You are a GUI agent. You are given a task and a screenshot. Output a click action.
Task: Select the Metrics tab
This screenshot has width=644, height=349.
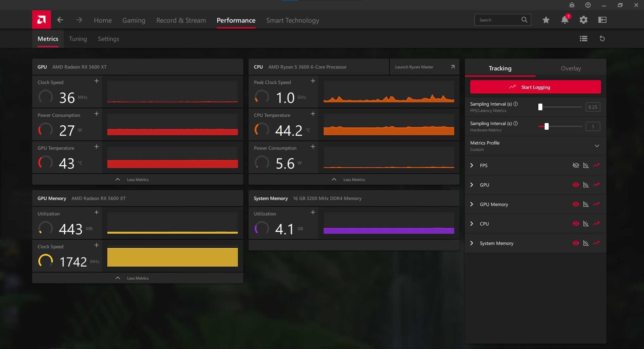pyautogui.click(x=48, y=39)
